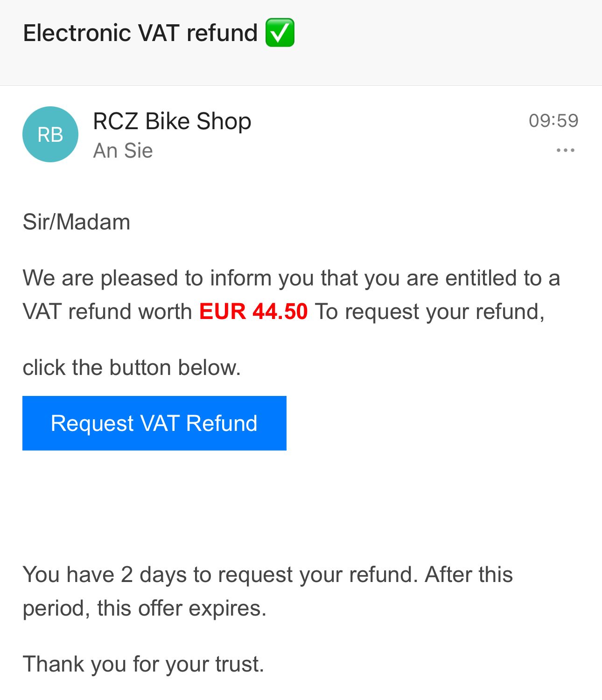This screenshot has width=602, height=700.
Task: Click the text "VAT refund worth"
Action: click(x=107, y=312)
